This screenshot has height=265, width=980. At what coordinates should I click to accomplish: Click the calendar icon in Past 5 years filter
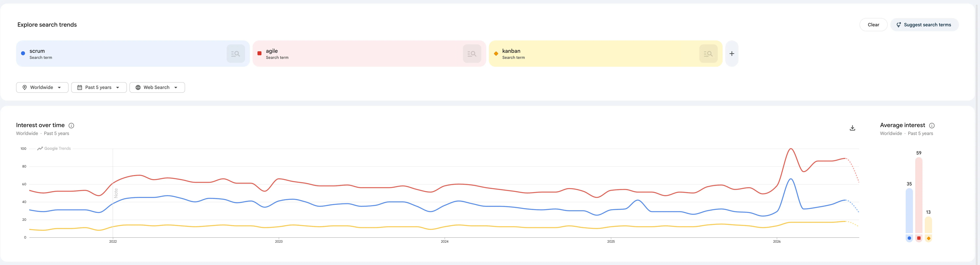point(80,88)
